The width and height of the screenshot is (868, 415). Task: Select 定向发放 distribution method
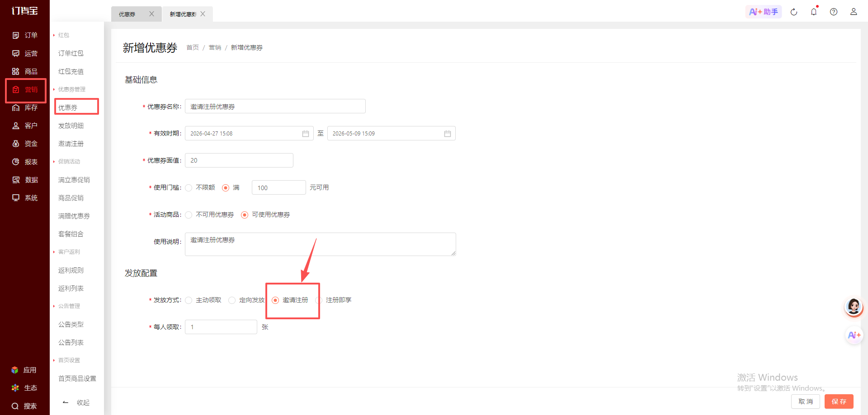232,300
